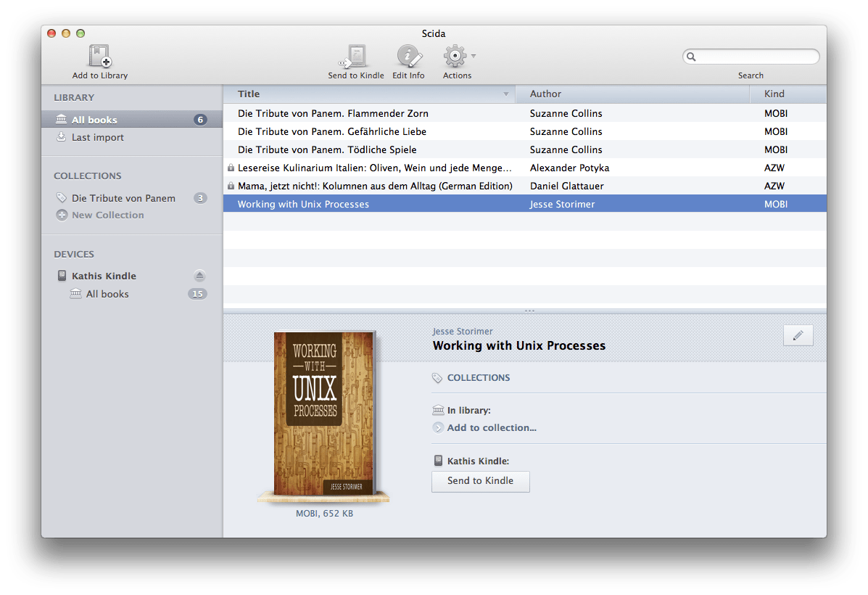
Task: Click the plus icon beside Add to collection
Action: pyautogui.click(x=438, y=427)
